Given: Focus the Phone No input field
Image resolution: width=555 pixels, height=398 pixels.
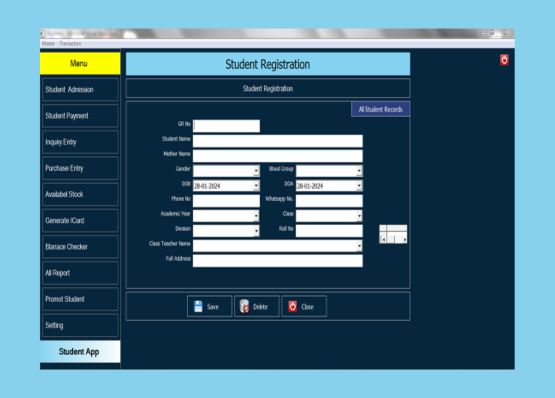Looking at the screenshot, I should tap(226, 201).
